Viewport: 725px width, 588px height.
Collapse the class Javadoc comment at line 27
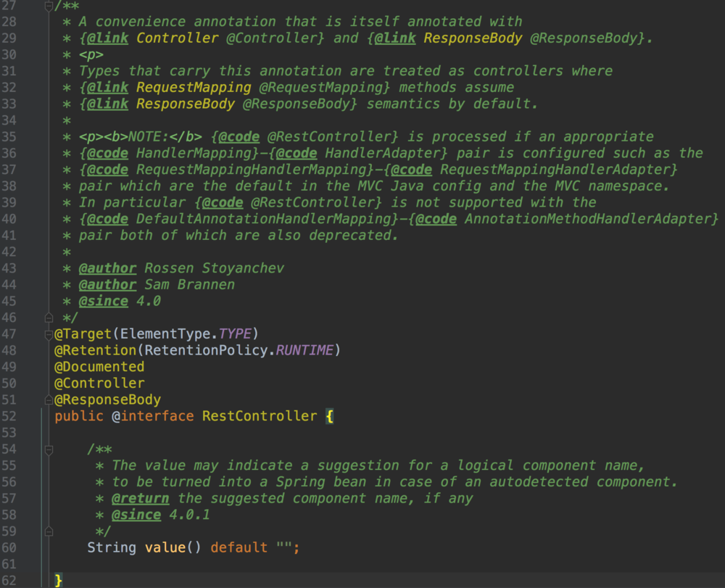(x=49, y=6)
